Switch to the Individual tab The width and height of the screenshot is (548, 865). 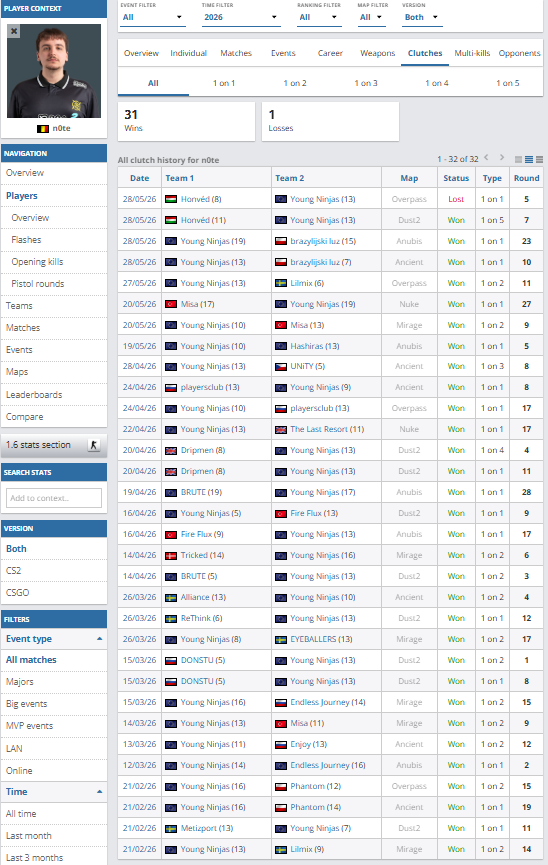coord(188,53)
